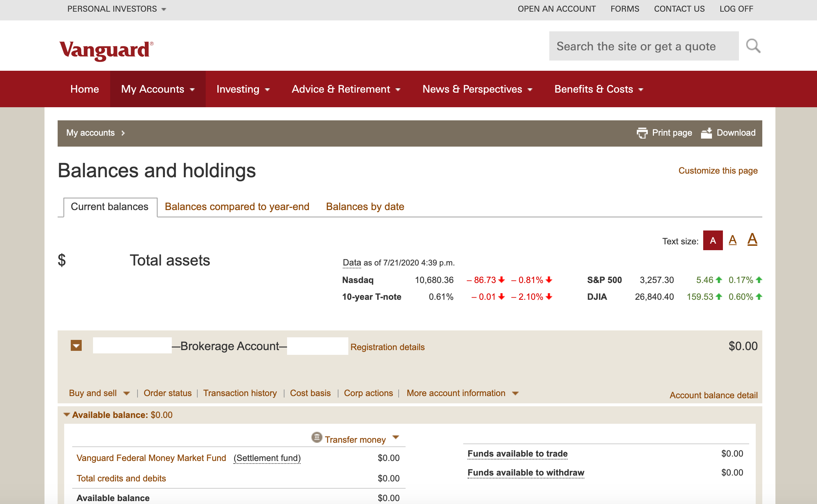This screenshot has height=504, width=817.
Task: Open the More account information dropdown
Action: coord(462,393)
